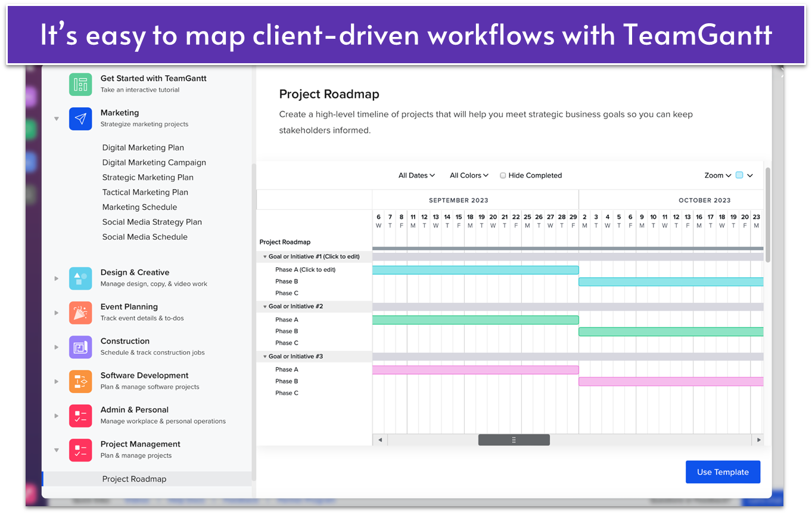Click the Event Planning party icon
812x514 pixels.
[x=80, y=312]
